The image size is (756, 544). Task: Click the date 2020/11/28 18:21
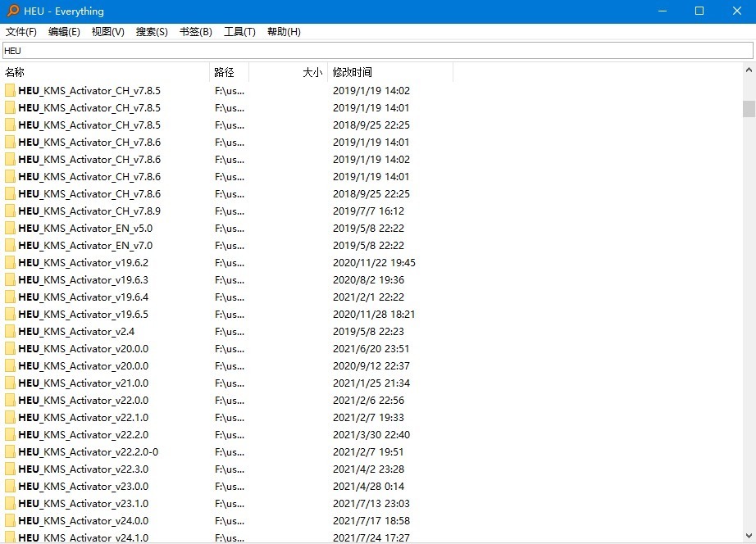coord(374,314)
